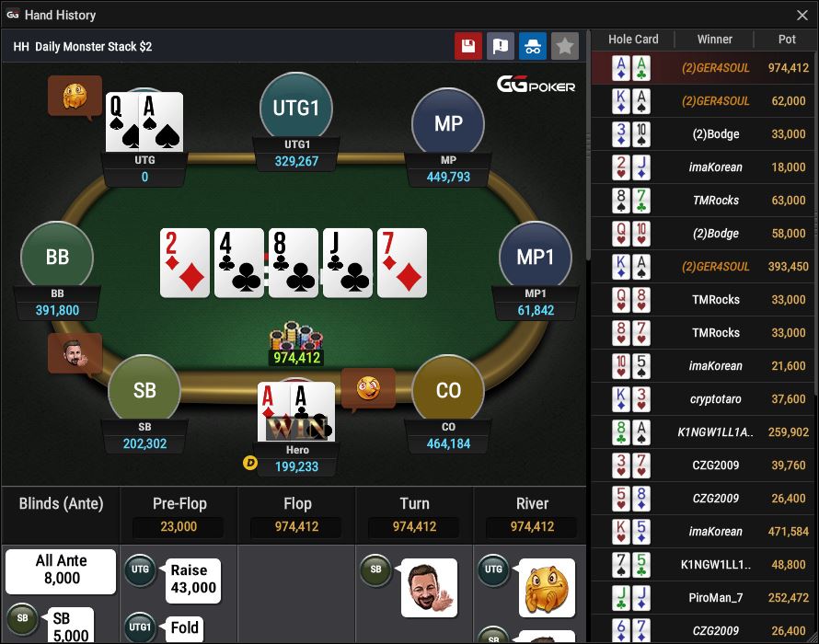
Task: Click the MP player seat avatar
Action: pyautogui.click(x=448, y=123)
